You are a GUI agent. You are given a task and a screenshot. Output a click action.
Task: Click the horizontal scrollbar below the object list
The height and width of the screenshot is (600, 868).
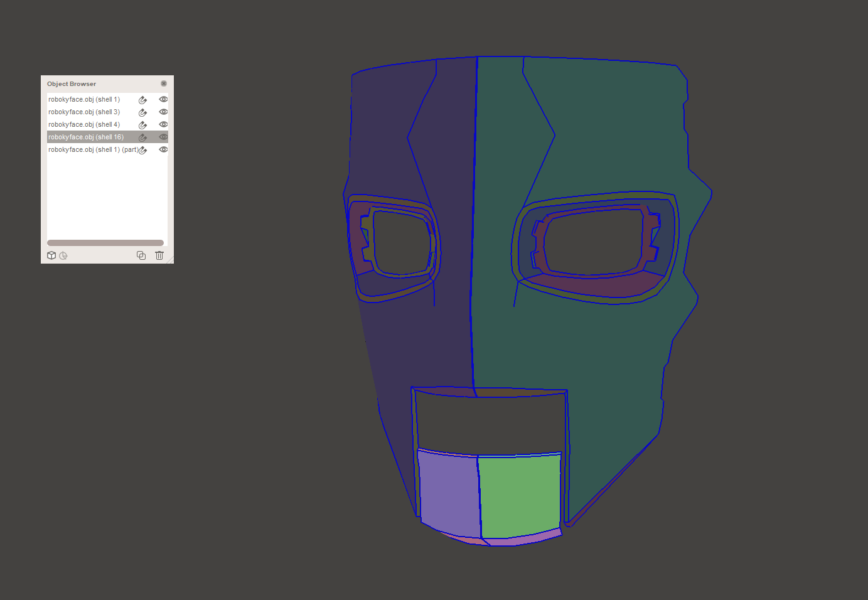(x=105, y=242)
